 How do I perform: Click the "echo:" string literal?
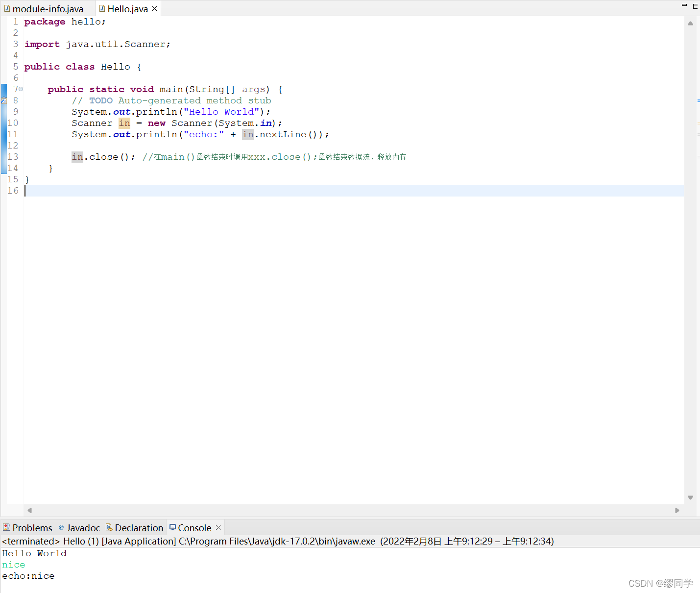(204, 134)
